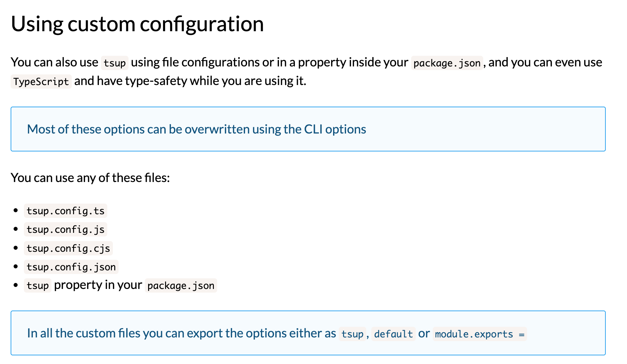Select the default code snippet in the note
Image resolution: width=627 pixels, height=364 pixels.
393,334
